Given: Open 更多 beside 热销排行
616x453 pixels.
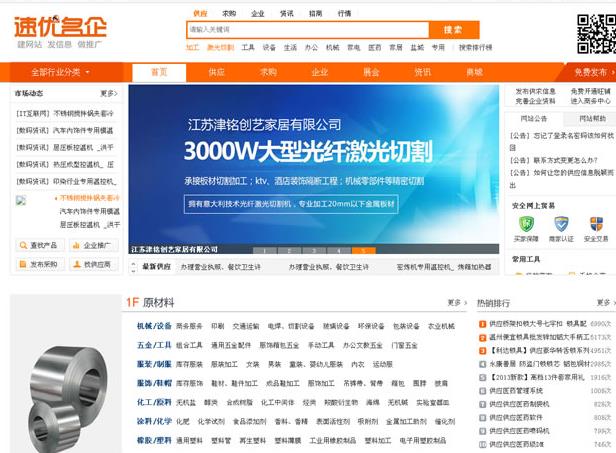Looking at the screenshot, I should (x=605, y=303).
